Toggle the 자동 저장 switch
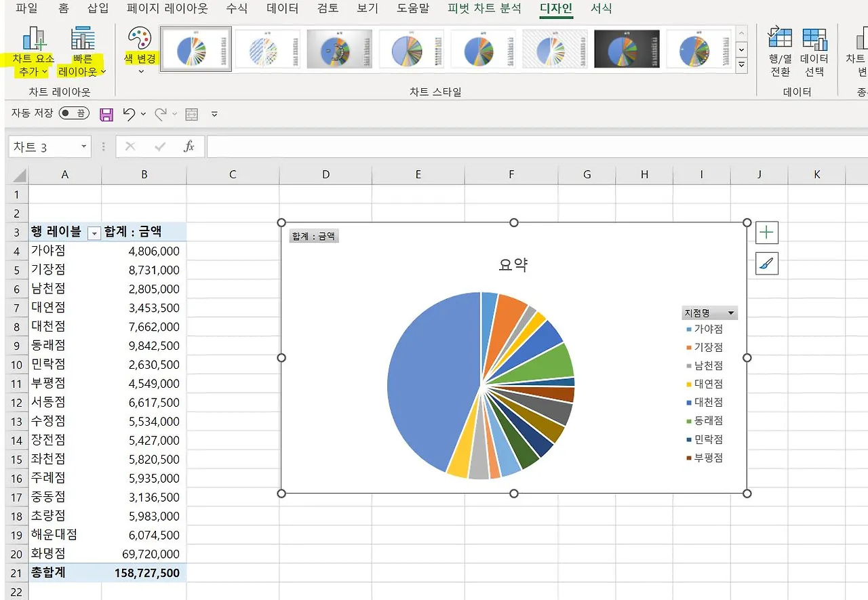The height and width of the screenshot is (600, 868). tap(74, 113)
